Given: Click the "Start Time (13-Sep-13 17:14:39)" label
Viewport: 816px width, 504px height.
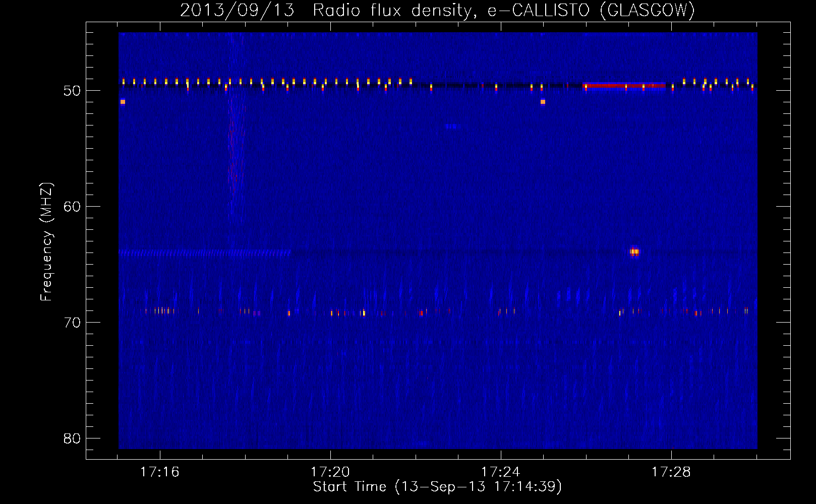Looking at the screenshot, I should [x=437, y=487].
